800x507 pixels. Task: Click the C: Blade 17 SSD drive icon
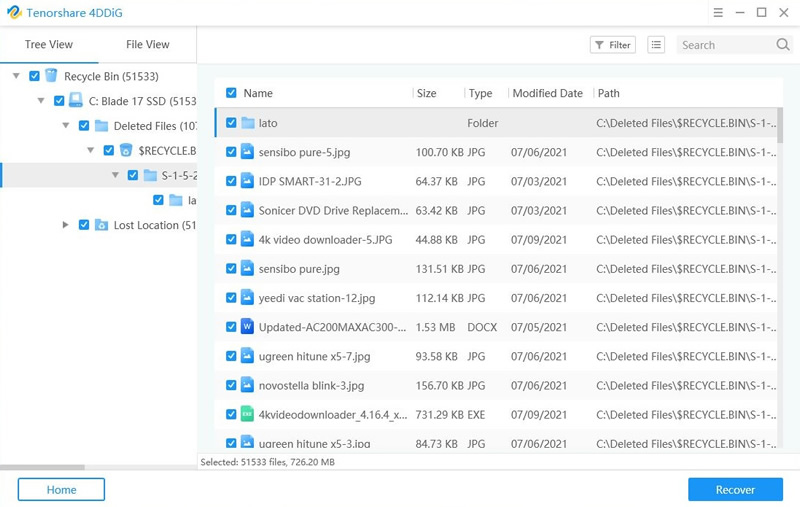(76, 100)
